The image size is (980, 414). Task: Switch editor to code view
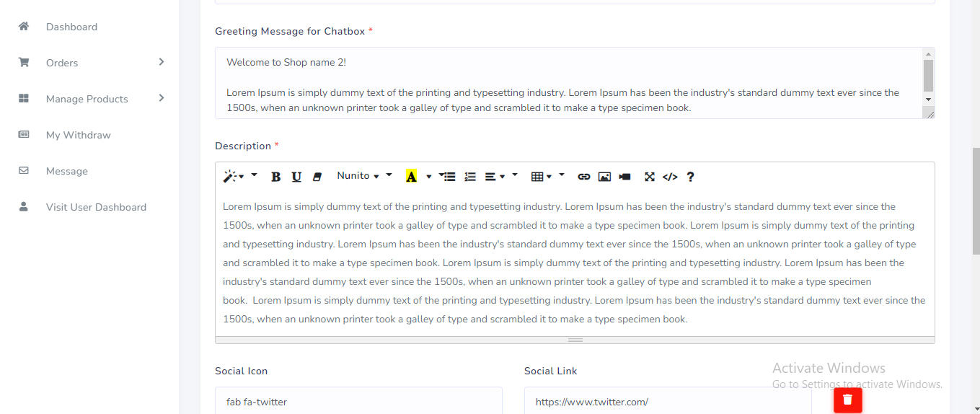(670, 177)
